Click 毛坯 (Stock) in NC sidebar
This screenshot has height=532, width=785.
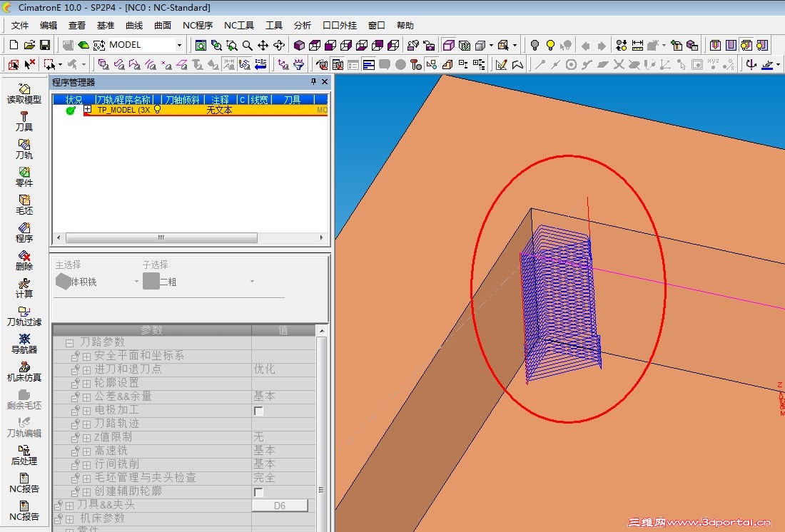coord(24,205)
